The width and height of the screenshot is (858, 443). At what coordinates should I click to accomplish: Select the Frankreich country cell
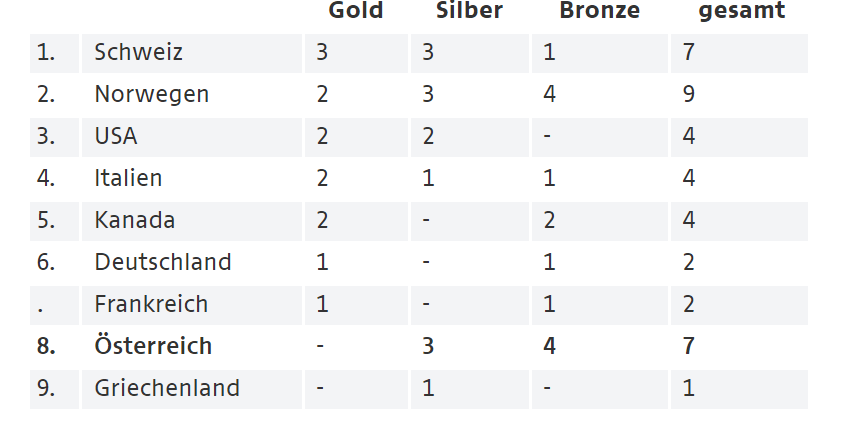coord(151,305)
